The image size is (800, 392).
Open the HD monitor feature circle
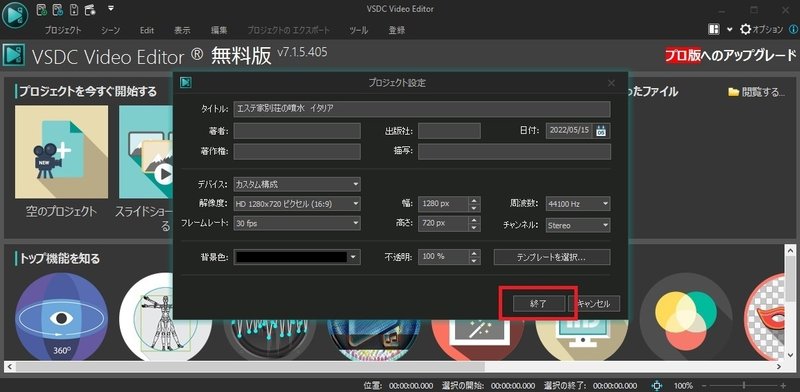[x=582, y=339]
